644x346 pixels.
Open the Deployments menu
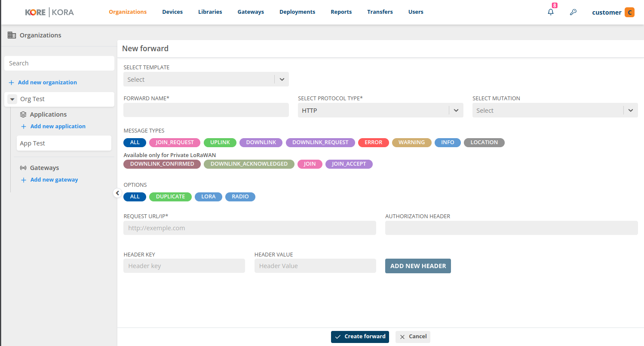[297, 12]
